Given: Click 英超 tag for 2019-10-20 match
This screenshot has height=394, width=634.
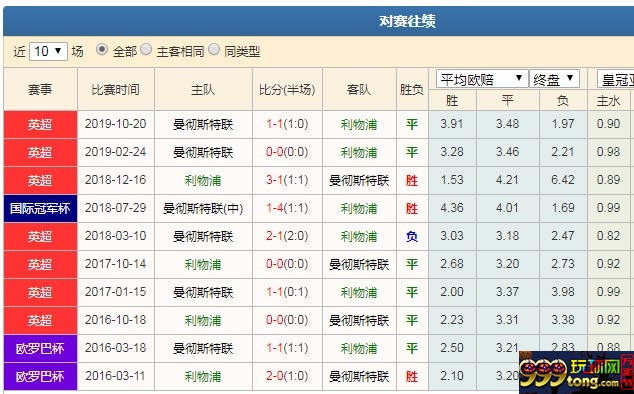Looking at the screenshot, I should 40,124.
